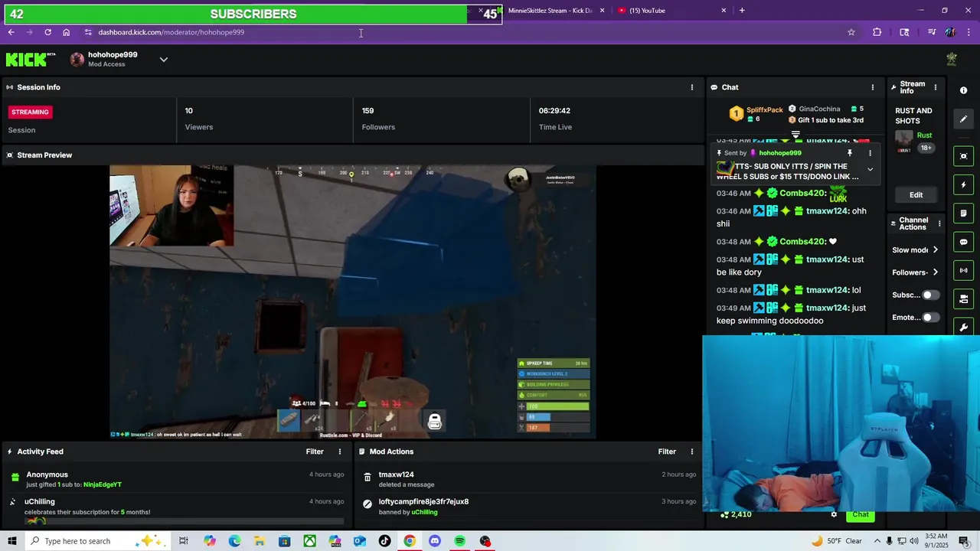Open uChilling in Activity Feed
Viewport: 980px width, 551px height.
40,502
